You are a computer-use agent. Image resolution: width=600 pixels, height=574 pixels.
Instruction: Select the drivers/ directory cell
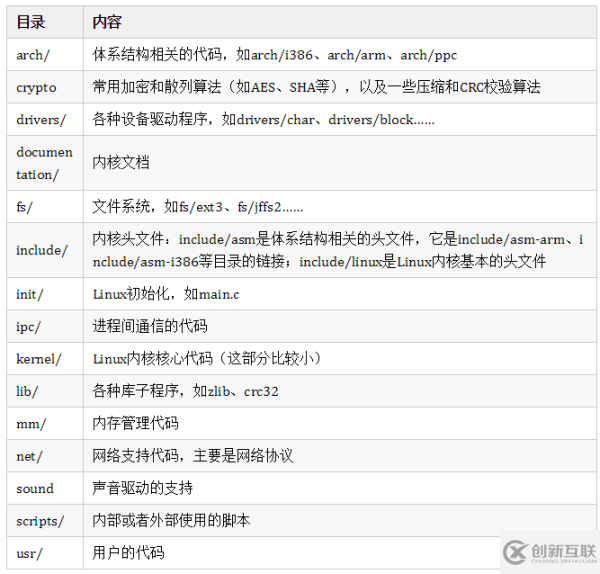click(45, 119)
